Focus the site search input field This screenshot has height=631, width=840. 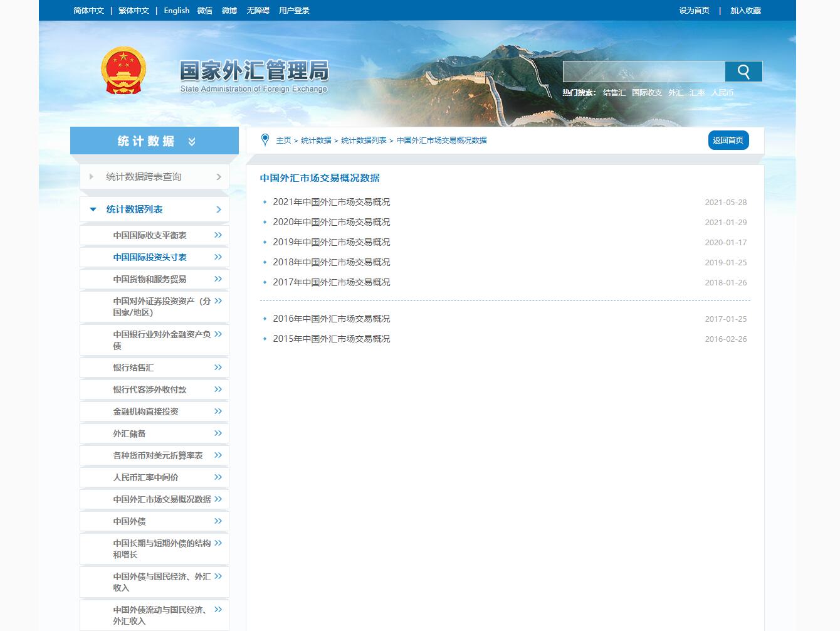pos(643,72)
